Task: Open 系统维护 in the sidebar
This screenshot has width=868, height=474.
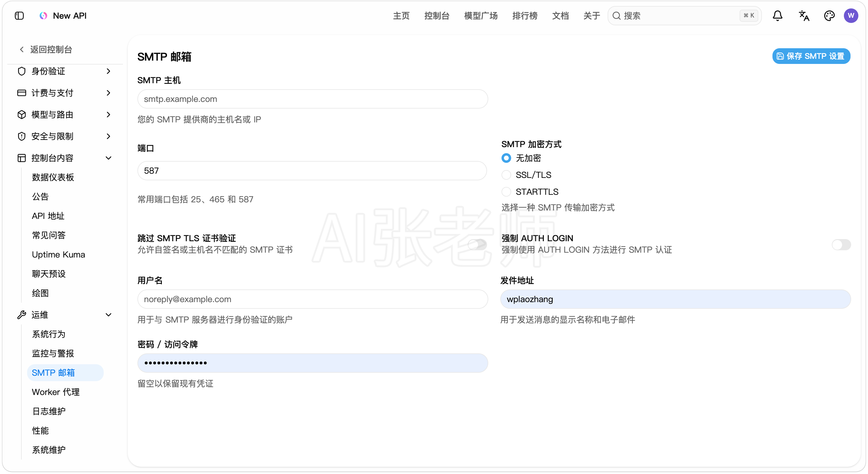Action: tap(49, 450)
